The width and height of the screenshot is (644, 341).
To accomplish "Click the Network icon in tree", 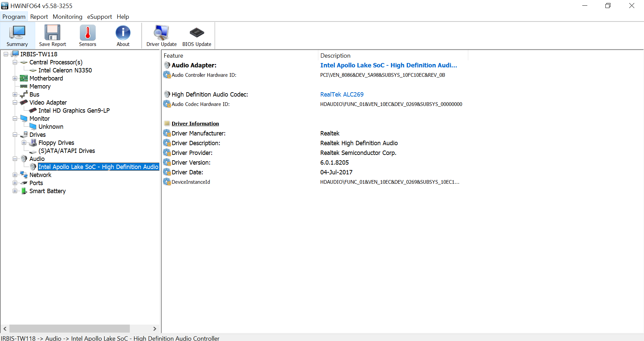I will click(x=24, y=175).
